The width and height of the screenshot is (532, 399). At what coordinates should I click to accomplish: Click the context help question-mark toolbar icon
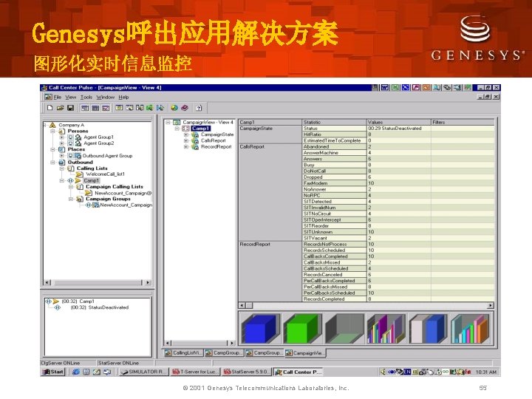click(x=199, y=108)
